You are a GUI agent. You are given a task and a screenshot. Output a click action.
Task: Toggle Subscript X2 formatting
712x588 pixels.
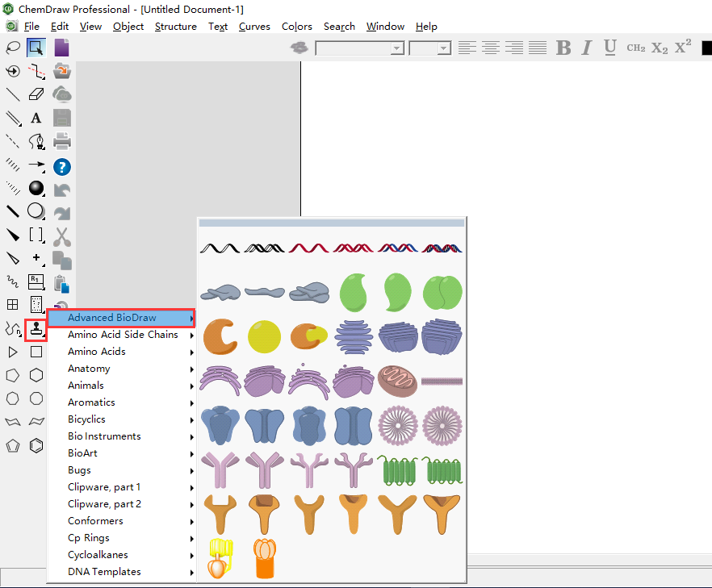point(660,48)
